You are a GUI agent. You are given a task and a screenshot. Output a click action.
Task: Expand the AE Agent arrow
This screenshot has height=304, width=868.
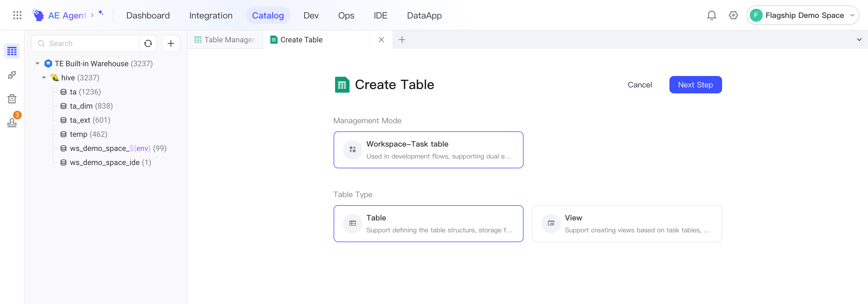(92, 15)
